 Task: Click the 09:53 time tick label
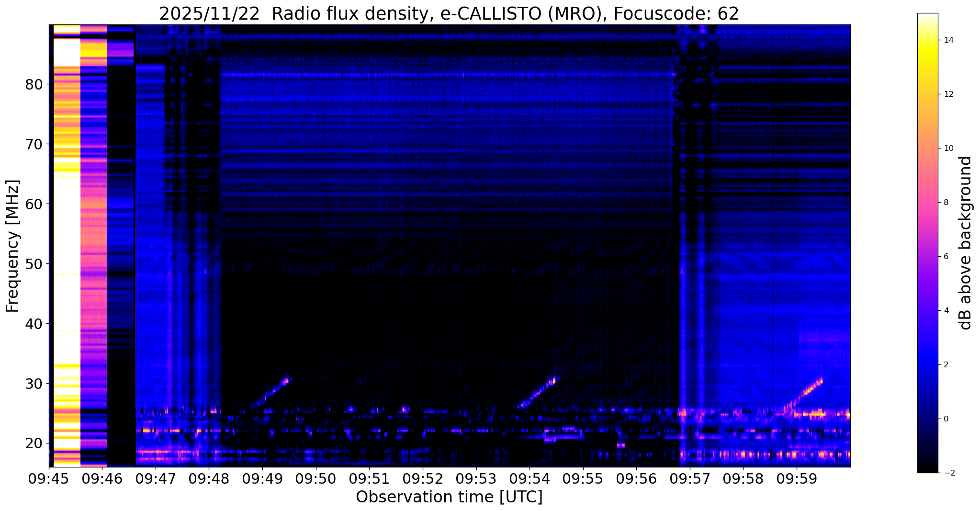tap(476, 479)
